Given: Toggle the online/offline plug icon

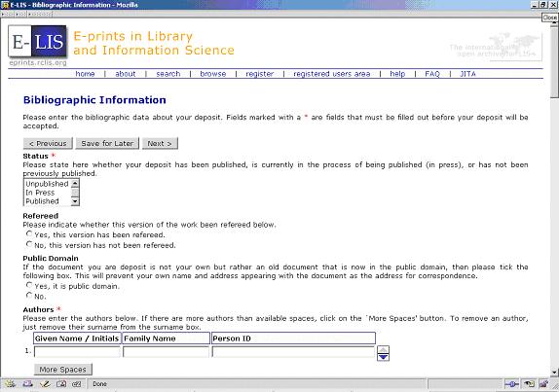Looking at the screenshot, I should (511, 384).
